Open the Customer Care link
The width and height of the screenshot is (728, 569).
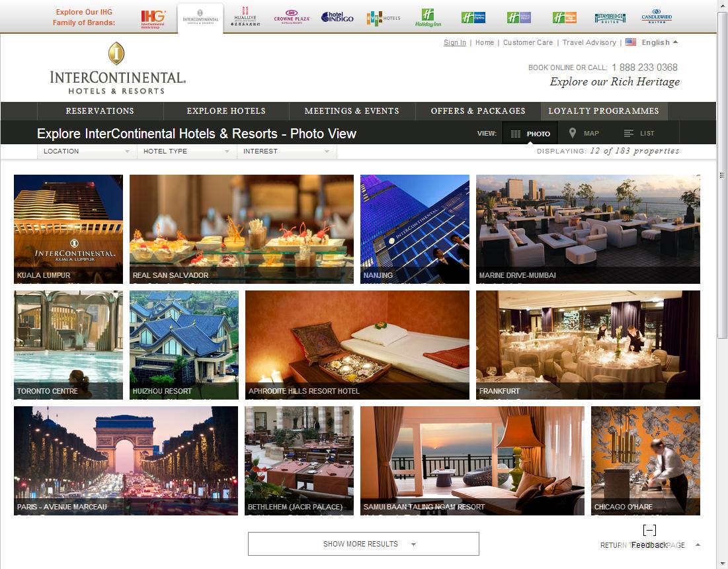pyautogui.click(x=528, y=42)
